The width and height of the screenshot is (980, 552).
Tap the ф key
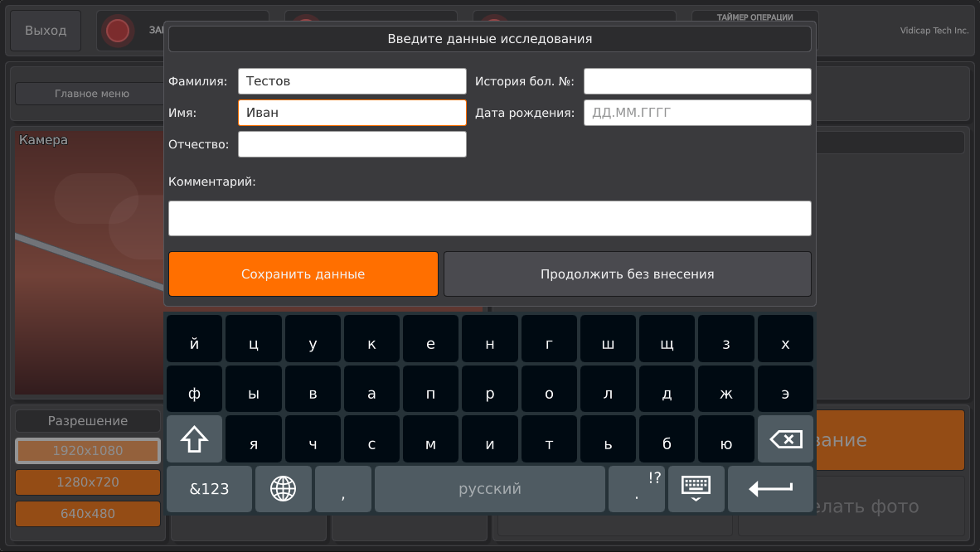(x=194, y=389)
